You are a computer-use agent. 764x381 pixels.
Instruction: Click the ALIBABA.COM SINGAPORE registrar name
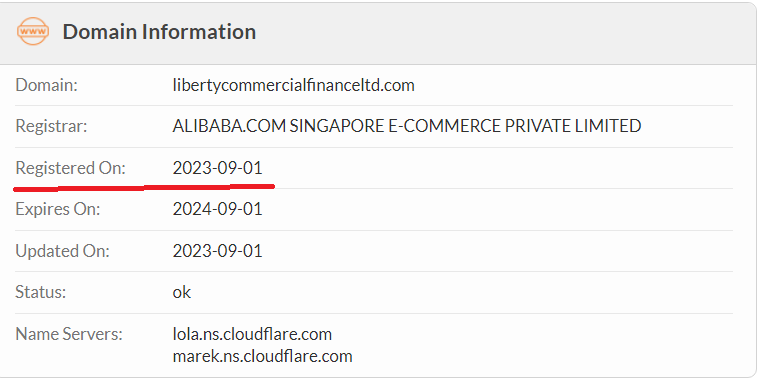pyautogui.click(x=406, y=126)
